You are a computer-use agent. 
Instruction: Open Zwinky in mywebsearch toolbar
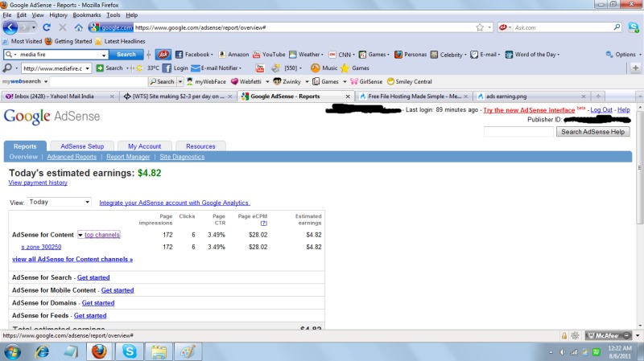click(x=287, y=82)
